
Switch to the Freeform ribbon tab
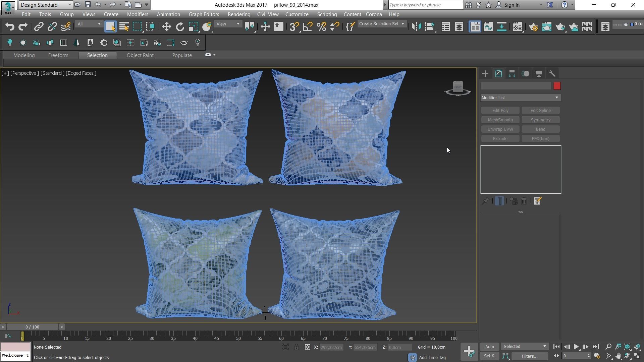tap(58, 55)
